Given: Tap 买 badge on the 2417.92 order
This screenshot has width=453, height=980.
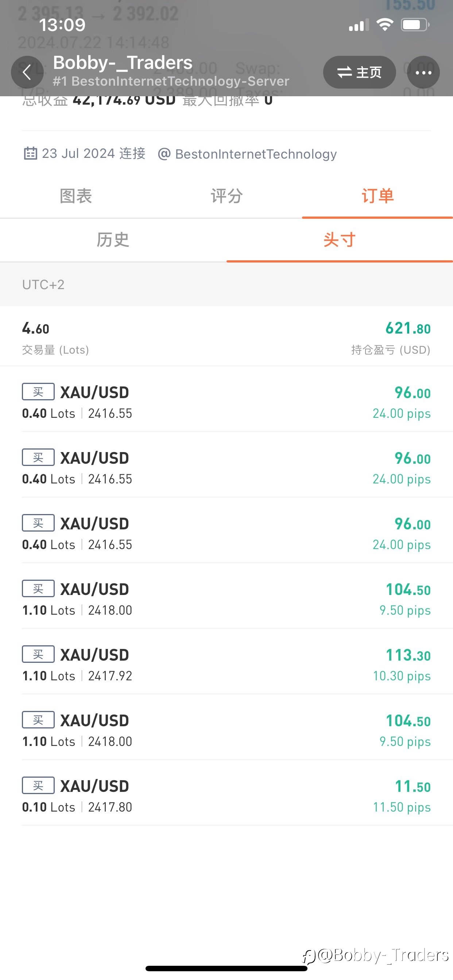Looking at the screenshot, I should pyautogui.click(x=38, y=654).
